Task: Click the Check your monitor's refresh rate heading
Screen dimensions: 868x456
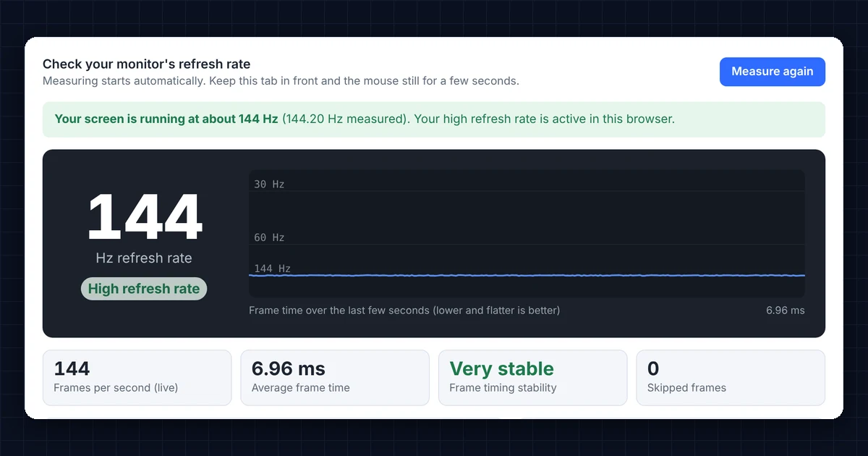Action: click(x=147, y=64)
